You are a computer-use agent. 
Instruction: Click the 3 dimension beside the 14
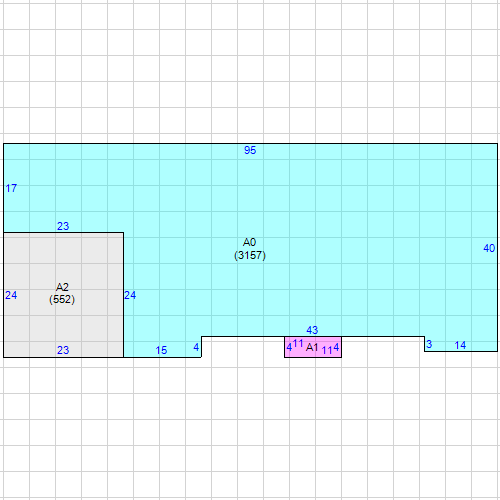coord(429,344)
